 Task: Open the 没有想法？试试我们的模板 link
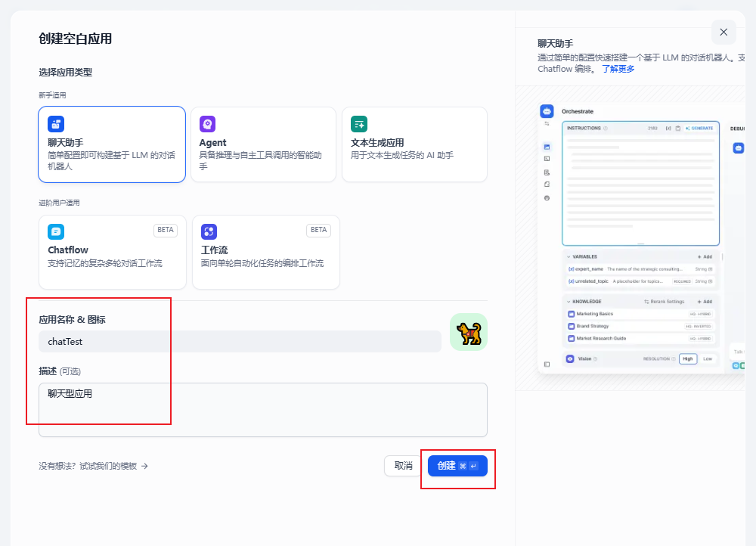pos(94,466)
